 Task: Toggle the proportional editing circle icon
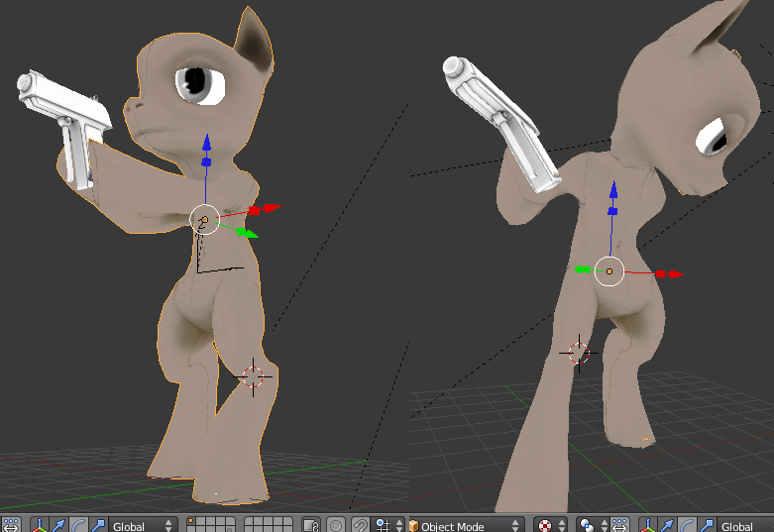pos(336,525)
